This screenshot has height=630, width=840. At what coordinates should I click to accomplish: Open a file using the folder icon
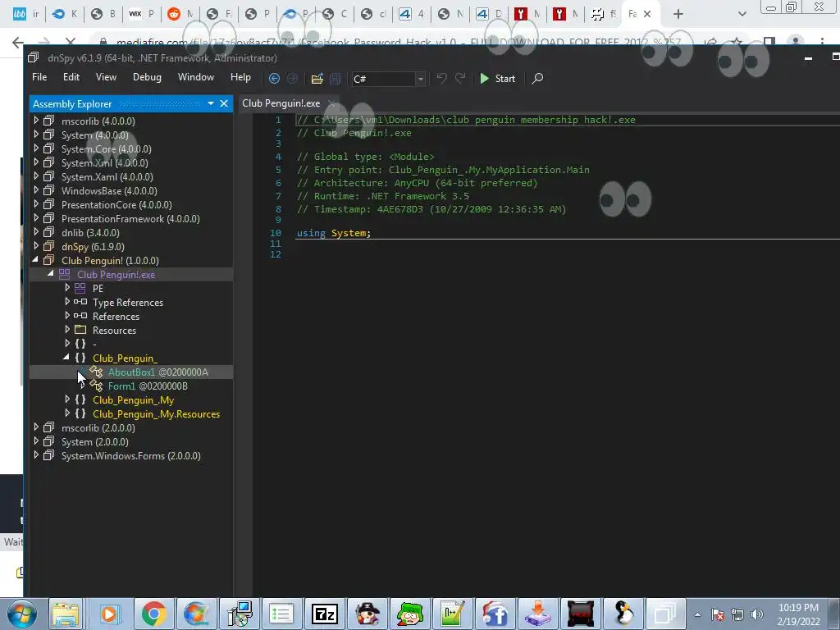pyautogui.click(x=317, y=79)
